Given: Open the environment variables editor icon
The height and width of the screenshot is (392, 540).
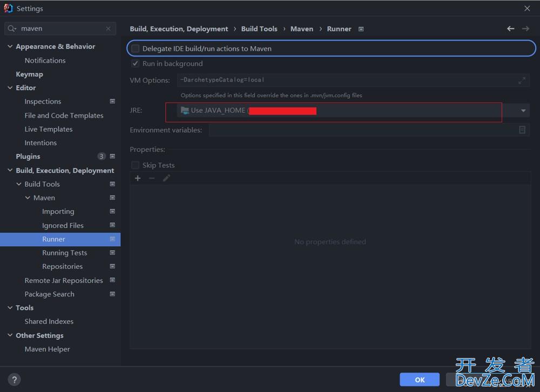Looking at the screenshot, I should [x=522, y=130].
